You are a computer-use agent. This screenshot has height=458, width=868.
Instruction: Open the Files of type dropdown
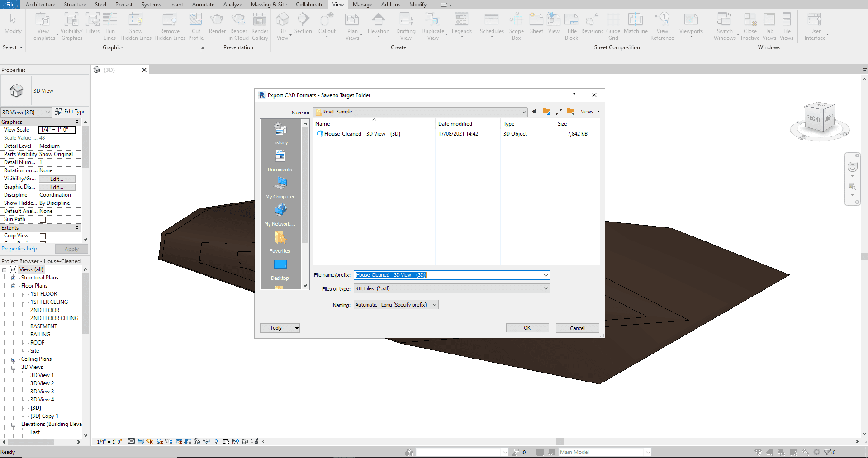[x=451, y=288]
